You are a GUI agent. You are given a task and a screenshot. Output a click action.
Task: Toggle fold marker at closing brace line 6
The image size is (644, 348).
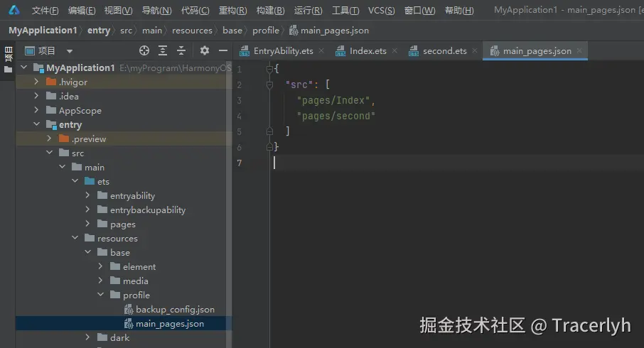(269, 147)
